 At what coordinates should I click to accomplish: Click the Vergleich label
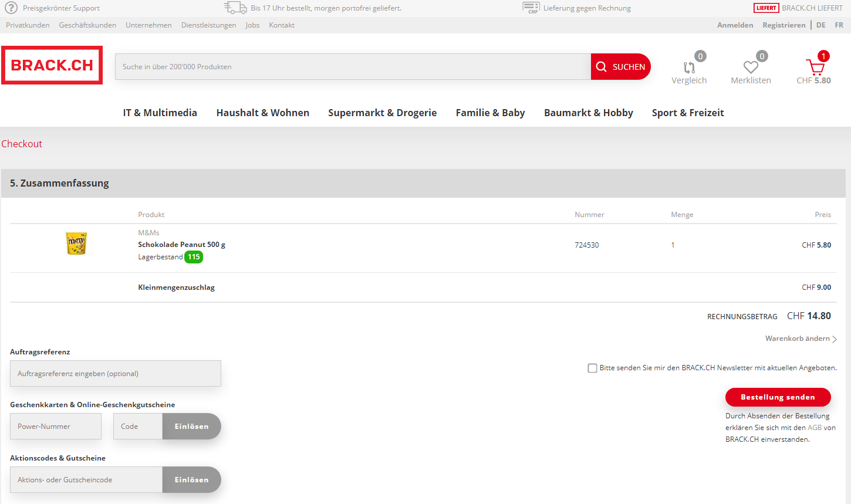click(x=689, y=80)
